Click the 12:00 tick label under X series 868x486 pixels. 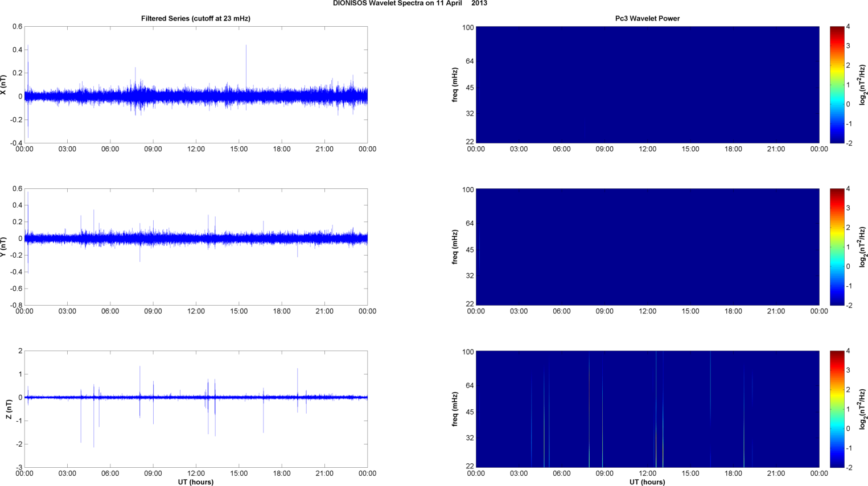[x=196, y=149]
